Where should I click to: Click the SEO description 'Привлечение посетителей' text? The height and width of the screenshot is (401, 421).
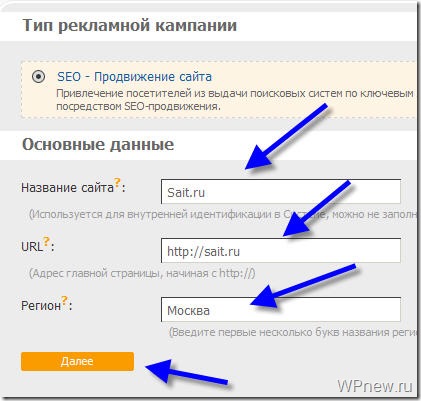pyautogui.click(x=235, y=100)
